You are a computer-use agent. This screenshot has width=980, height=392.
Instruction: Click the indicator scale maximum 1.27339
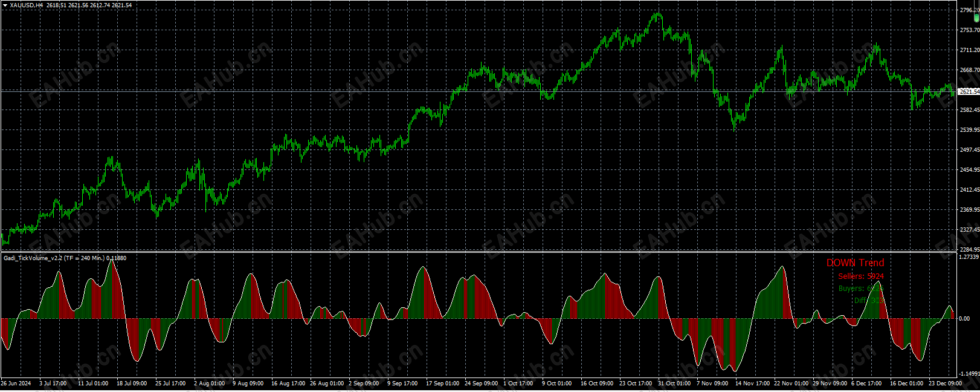969,257
